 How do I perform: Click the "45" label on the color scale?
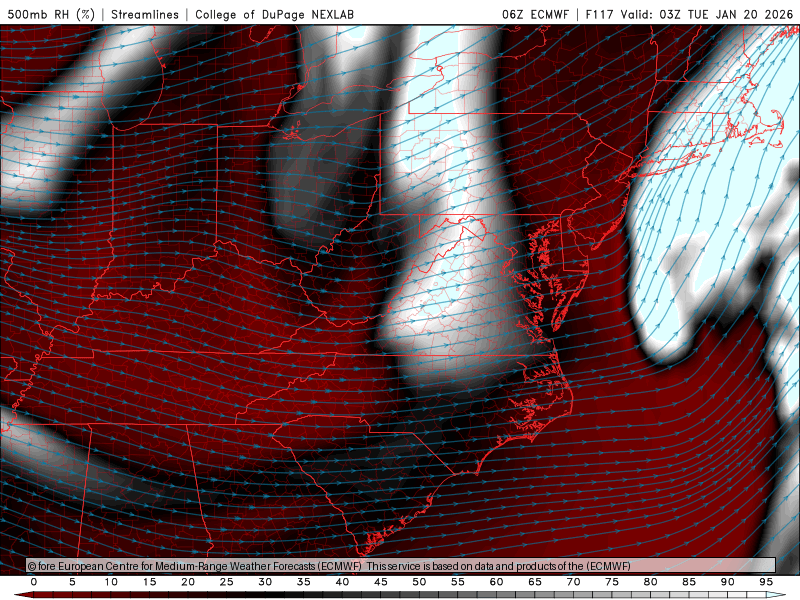[381, 582]
